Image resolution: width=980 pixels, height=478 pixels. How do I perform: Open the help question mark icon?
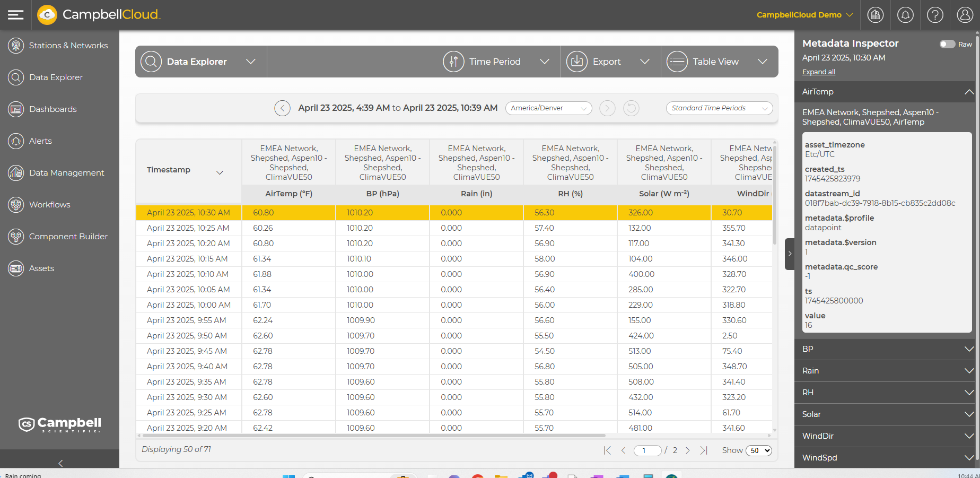pos(935,15)
